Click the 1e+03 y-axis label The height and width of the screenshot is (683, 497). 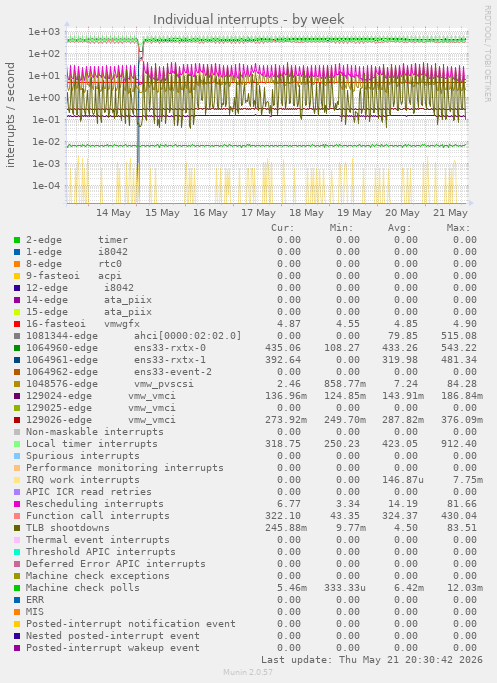click(44, 31)
